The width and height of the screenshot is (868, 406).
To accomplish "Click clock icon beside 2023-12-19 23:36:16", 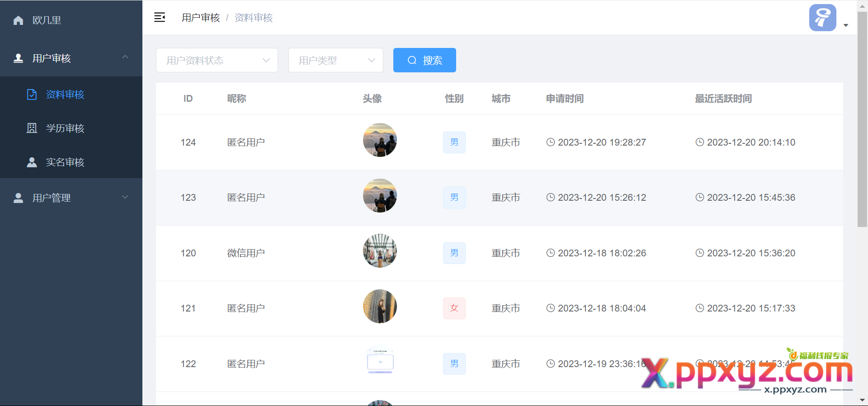I will click(550, 364).
